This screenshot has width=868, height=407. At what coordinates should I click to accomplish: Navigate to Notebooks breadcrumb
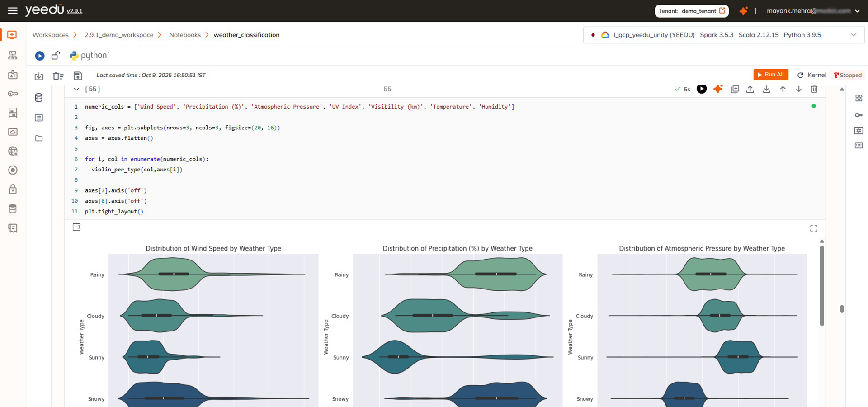[185, 35]
